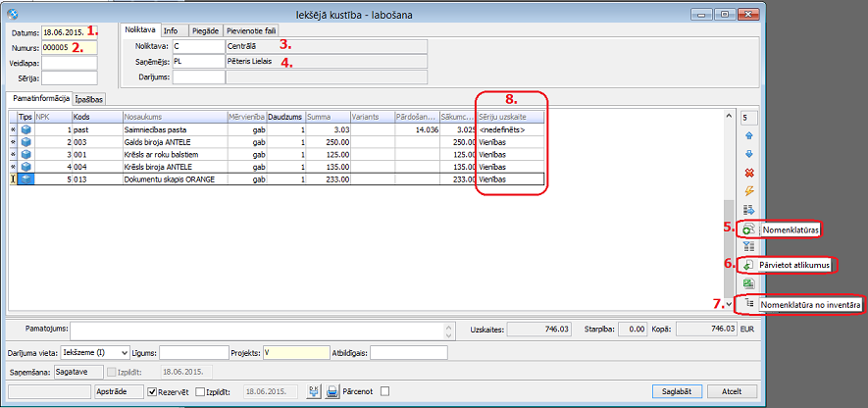Click the Starpība field showing 0.00

(633, 329)
